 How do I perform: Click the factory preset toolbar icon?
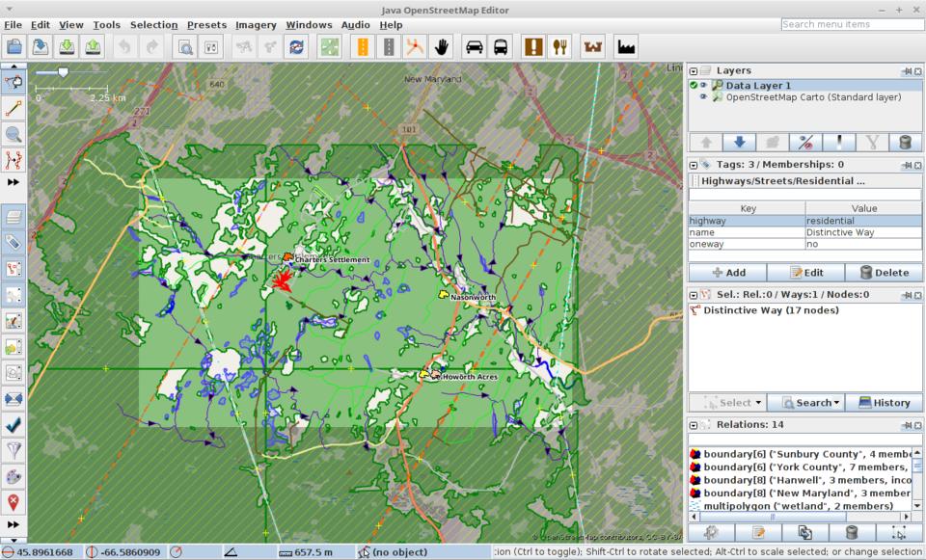(626, 46)
